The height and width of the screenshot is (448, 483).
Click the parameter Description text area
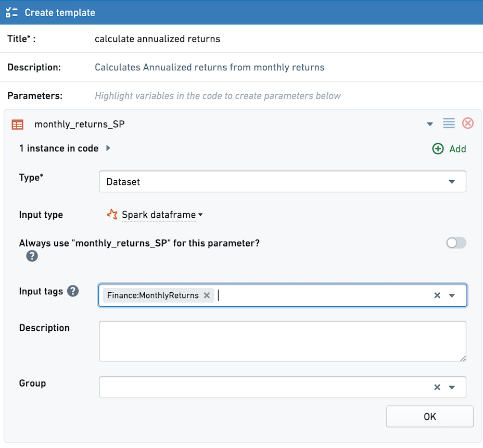pos(283,341)
